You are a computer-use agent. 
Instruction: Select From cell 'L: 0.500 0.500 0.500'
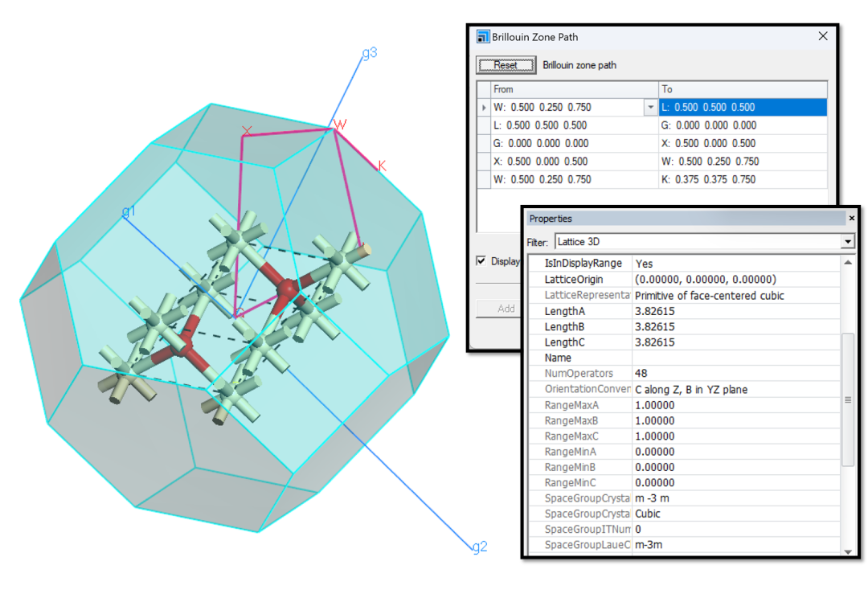click(x=574, y=125)
